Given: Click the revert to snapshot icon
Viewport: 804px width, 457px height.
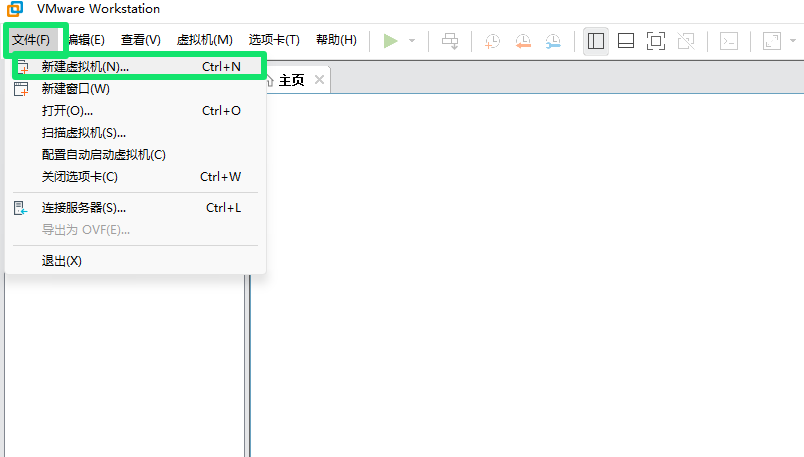Looking at the screenshot, I should (x=523, y=40).
